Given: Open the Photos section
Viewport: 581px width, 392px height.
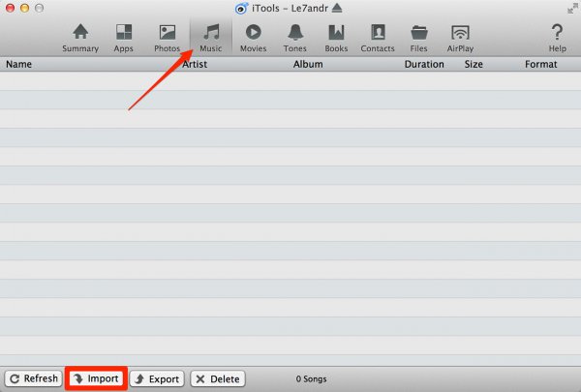Looking at the screenshot, I should click(x=168, y=38).
